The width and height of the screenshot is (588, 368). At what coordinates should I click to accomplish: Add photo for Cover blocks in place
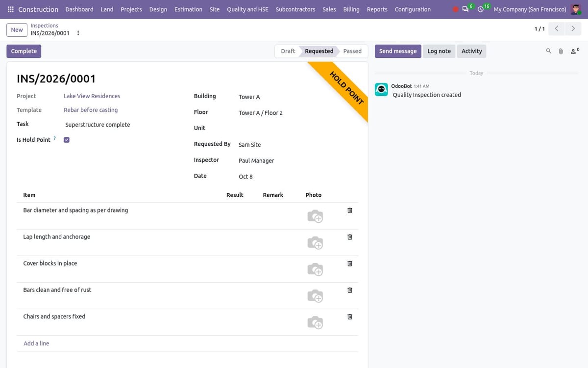[x=315, y=269]
